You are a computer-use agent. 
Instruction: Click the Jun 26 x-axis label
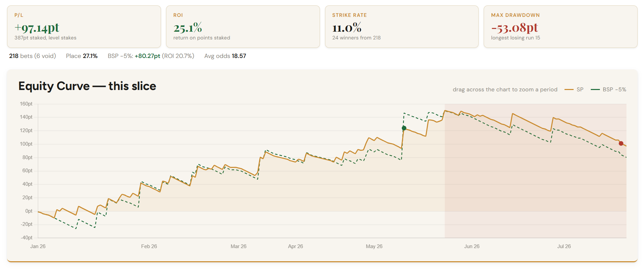pyautogui.click(x=472, y=246)
